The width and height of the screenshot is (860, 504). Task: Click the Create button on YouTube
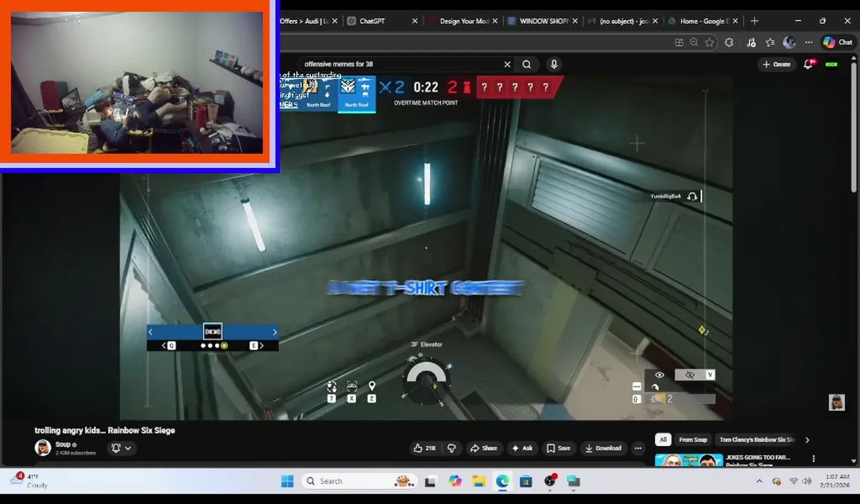(x=777, y=64)
